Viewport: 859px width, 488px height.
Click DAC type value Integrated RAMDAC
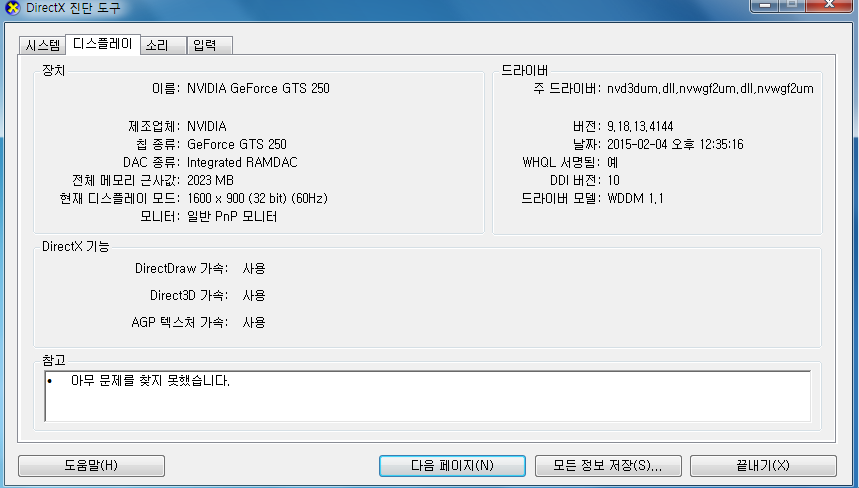242,163
